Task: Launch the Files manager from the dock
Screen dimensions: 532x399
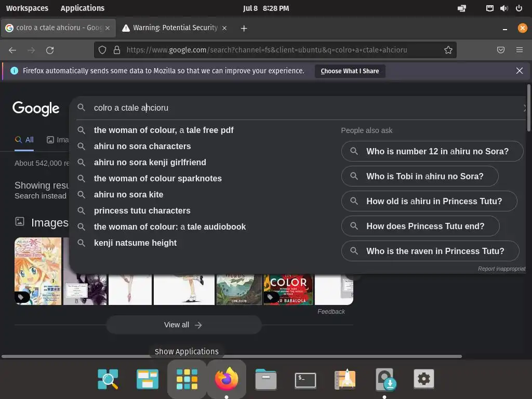Action: pyautogui.click(x=266, y=379)
